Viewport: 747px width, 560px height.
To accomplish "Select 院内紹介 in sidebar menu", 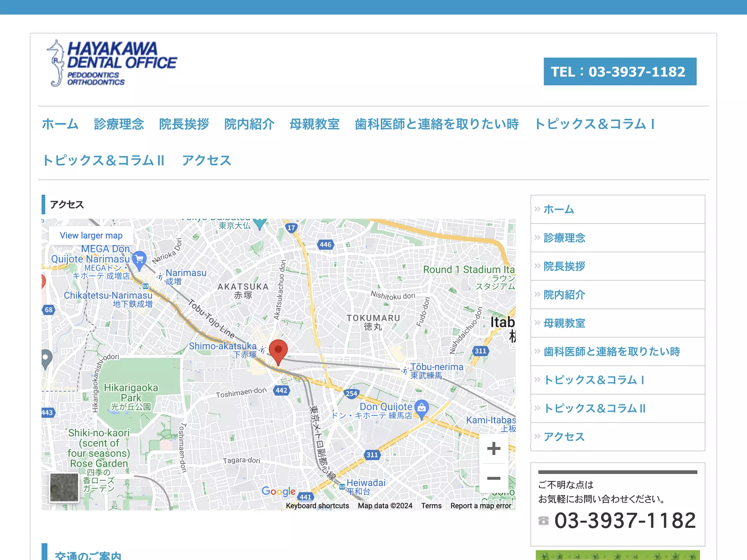I will [x=618, y=295].
